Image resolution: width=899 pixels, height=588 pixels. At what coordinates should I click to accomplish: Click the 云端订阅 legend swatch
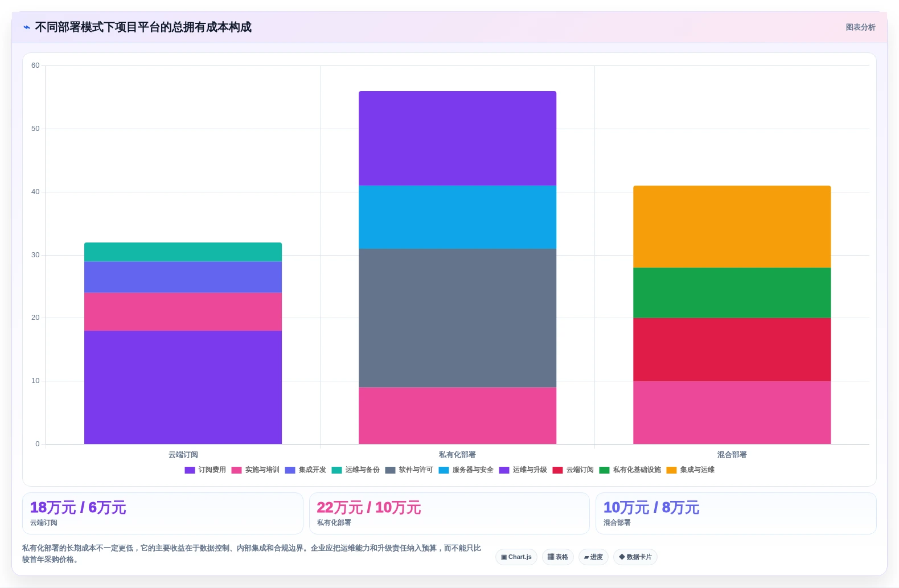(x=557, y=470)
